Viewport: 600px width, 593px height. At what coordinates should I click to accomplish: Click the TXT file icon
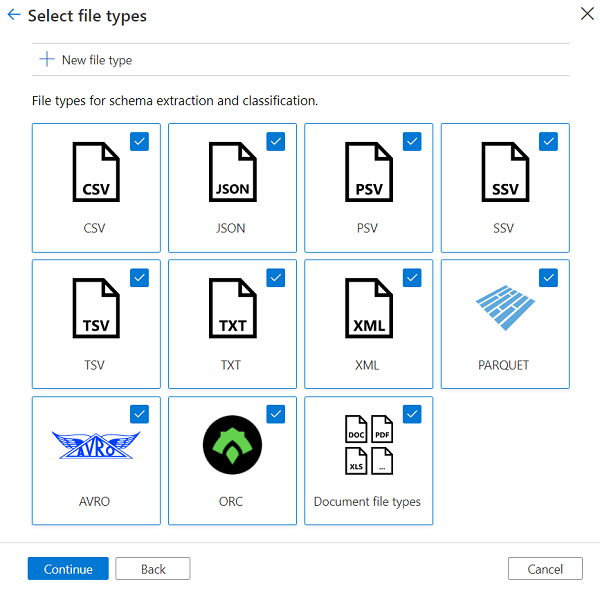pyautogui.click(x=233, y=308)
